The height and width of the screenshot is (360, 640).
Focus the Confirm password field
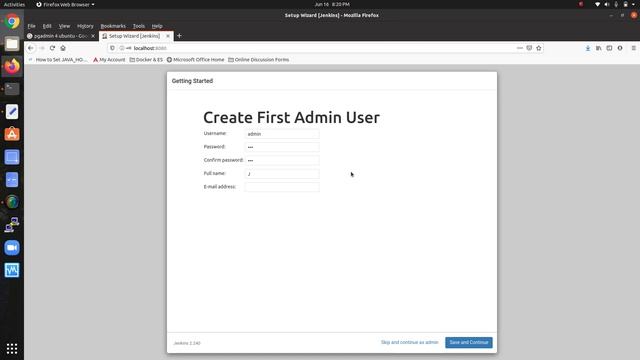click(x=282, y=160)
